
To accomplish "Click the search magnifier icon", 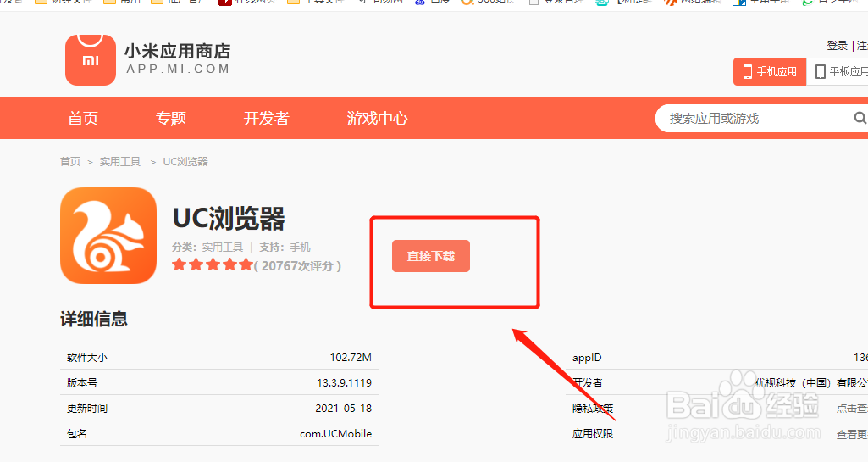I will point(860,118).
